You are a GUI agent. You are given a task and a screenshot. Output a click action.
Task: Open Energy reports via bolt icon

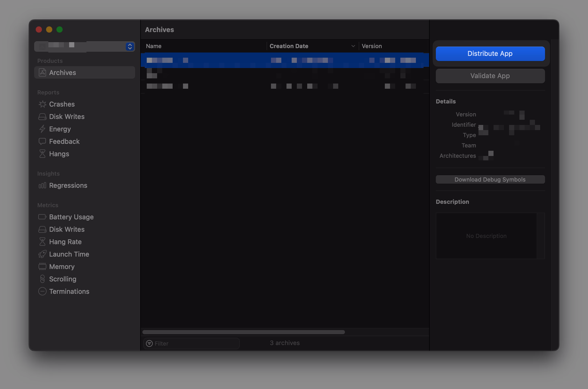[42, 129]
